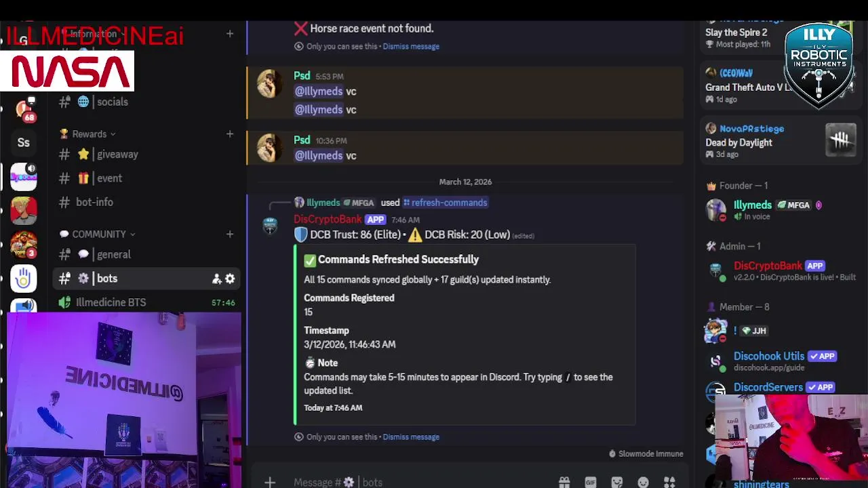Click the Dead by Daylight game icon

pos(841,140)
